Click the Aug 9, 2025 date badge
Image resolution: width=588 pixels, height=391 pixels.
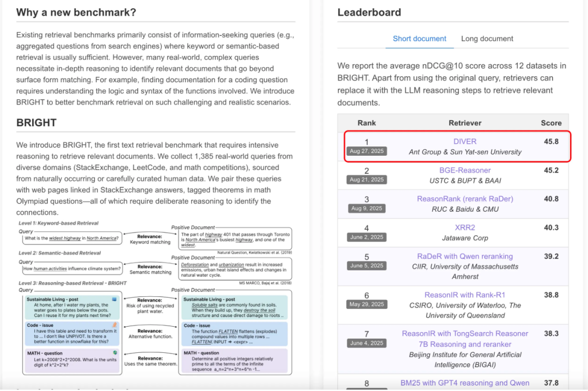tap(366, 209)
